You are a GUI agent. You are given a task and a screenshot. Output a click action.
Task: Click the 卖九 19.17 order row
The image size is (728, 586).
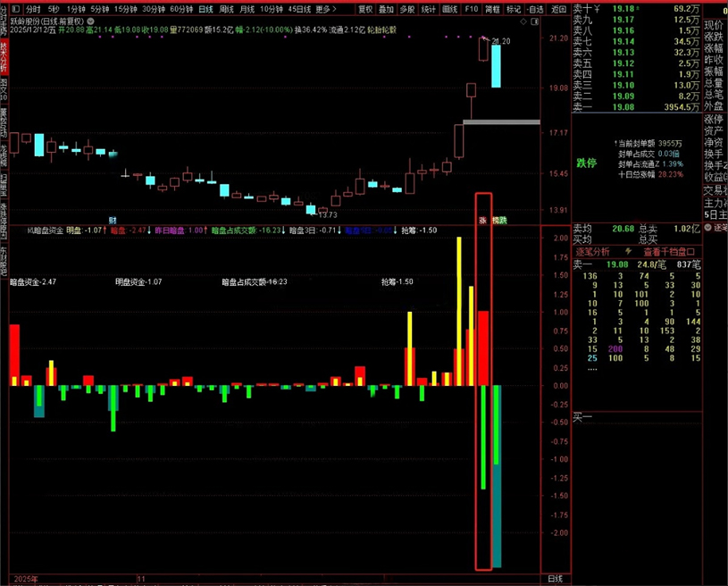click(636, 20)
